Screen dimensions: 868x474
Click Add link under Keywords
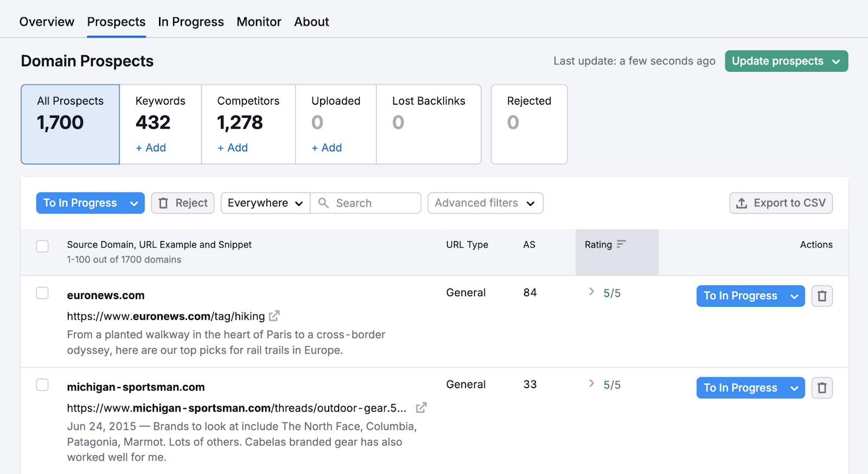coord(151,148)
